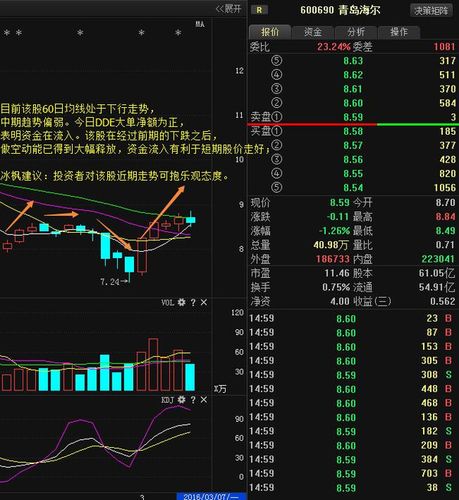Open help for KDJ indicator
459x500 pixels.
point(193,400)
